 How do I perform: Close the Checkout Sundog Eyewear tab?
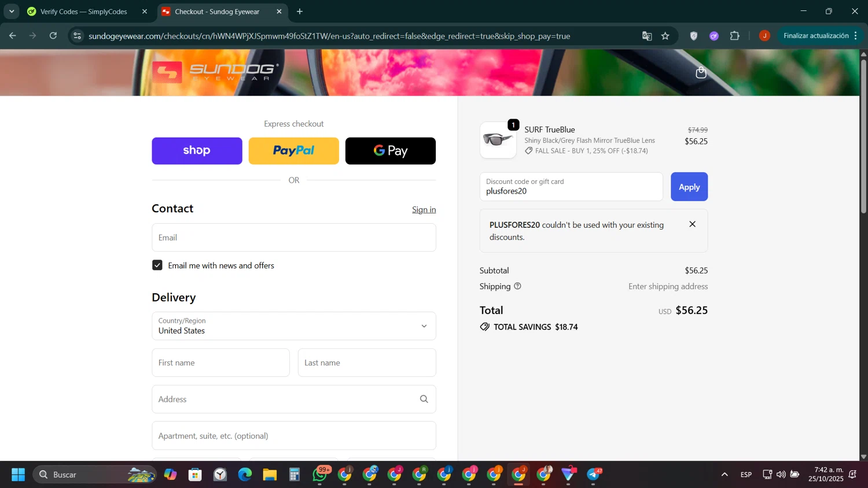coord(279,12)
